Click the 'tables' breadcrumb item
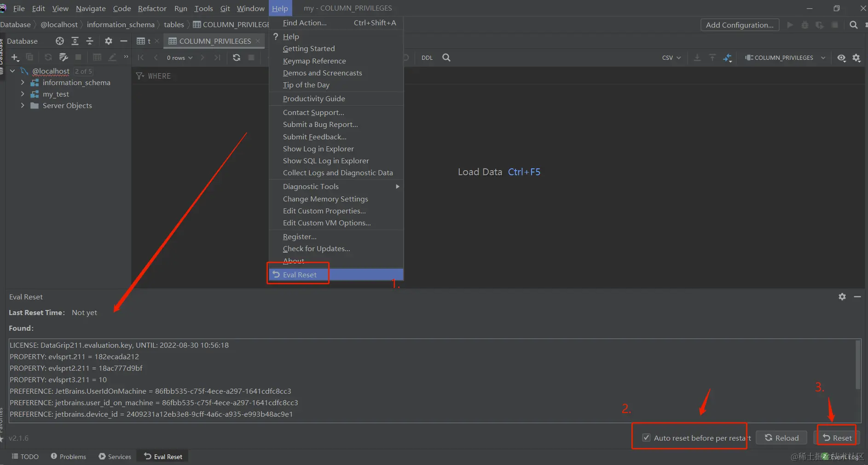868x465 pixels. 174,25
